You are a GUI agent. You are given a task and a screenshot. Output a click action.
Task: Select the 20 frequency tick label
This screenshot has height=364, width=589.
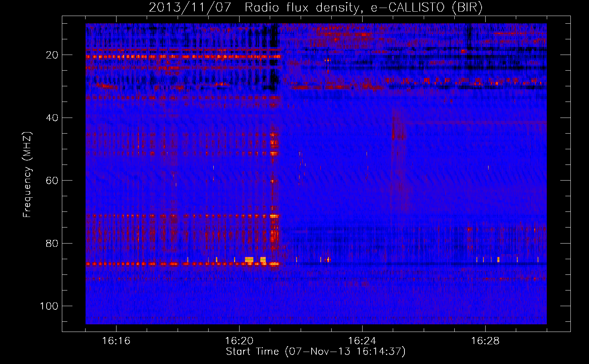[x=52, y=55]
